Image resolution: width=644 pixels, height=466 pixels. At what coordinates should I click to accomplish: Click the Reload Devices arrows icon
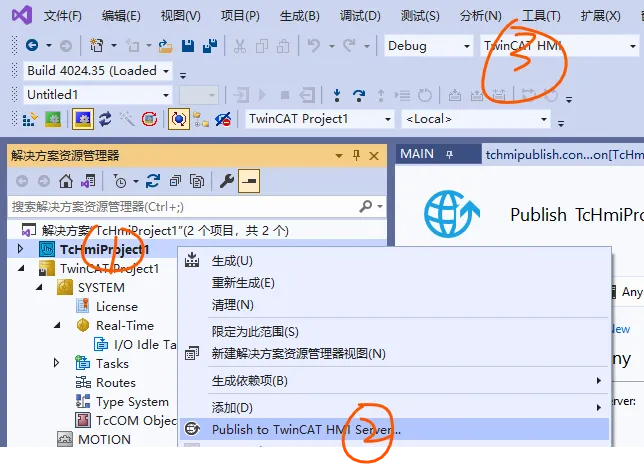[105, 119]
